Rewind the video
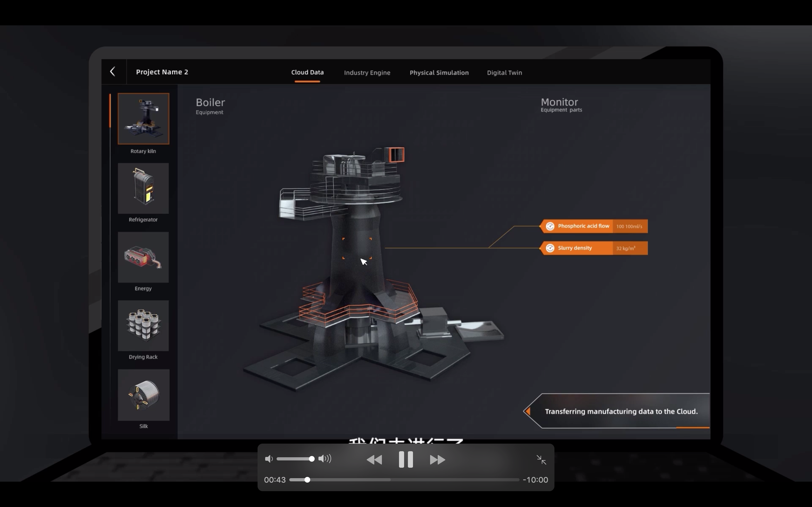The image size is (812, 507). click(374, 460)
